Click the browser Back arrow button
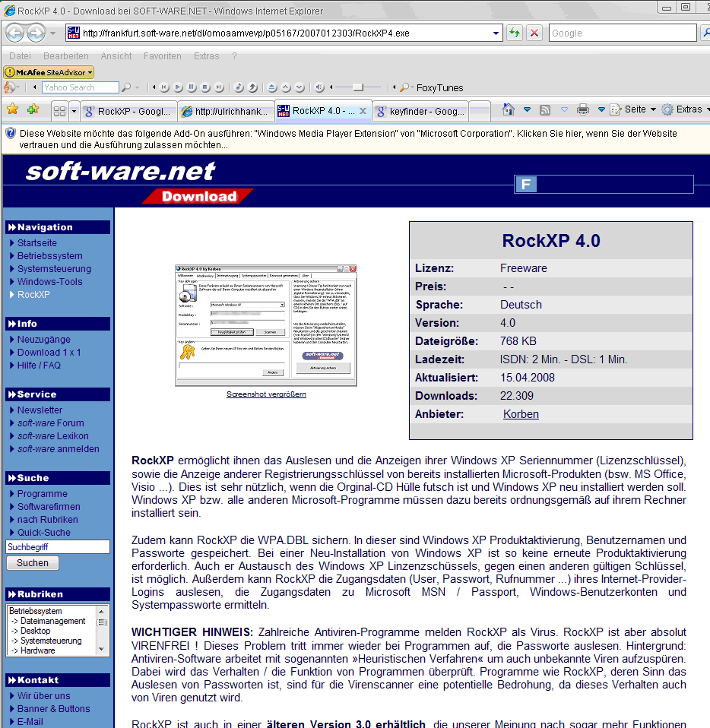This screenshot has height=728, width=710. point(14,33)
